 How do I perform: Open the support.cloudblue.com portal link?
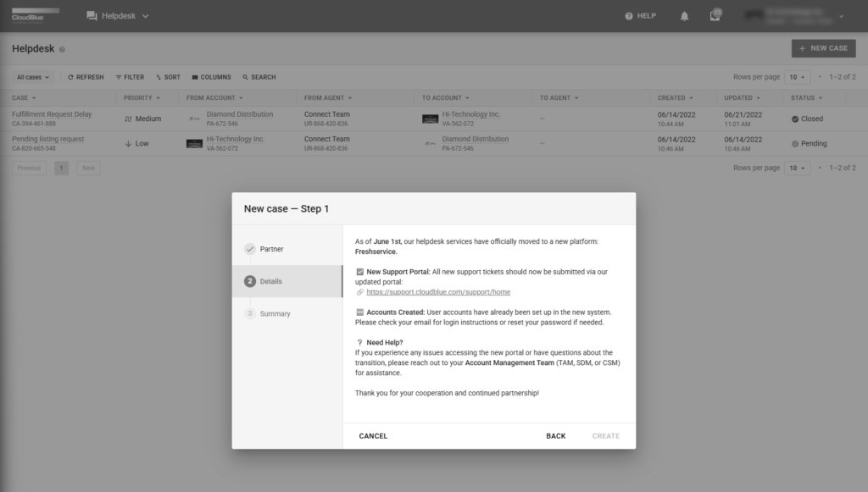point(437,292)
